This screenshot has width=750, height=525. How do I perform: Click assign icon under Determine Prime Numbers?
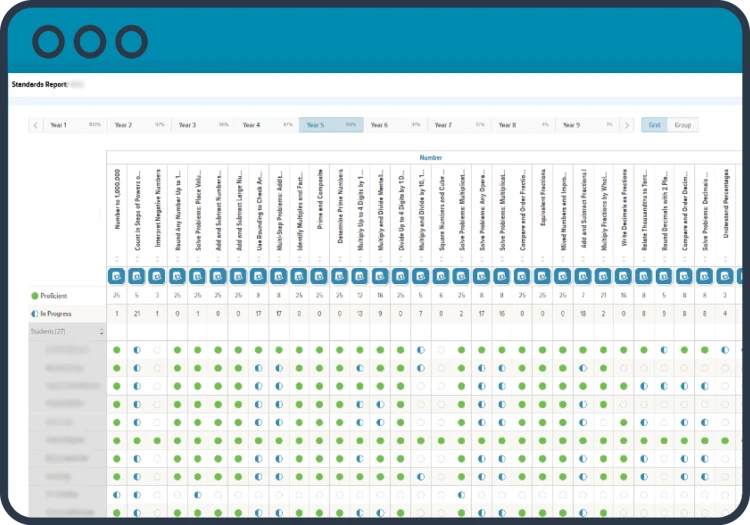tap(339, 275)
